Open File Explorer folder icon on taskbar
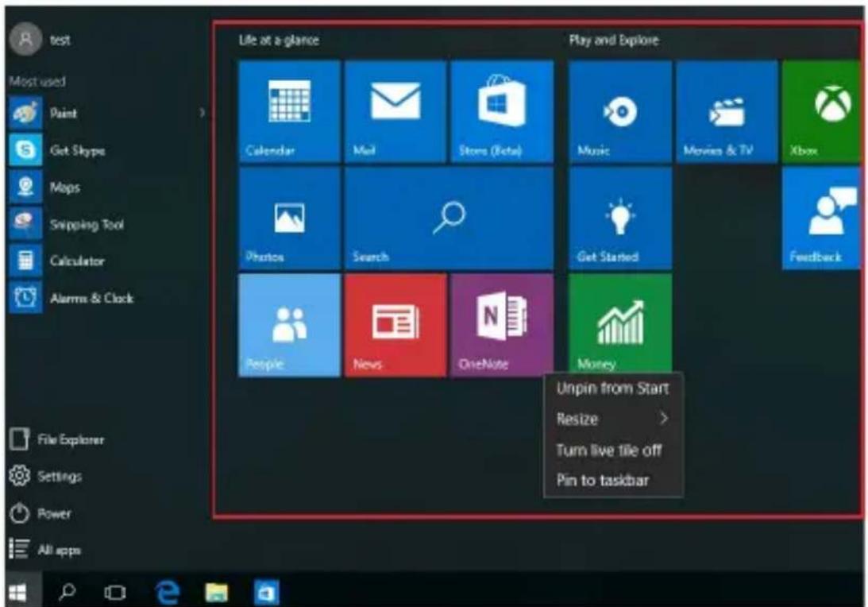The image size is (868, 607). (216, 592)
